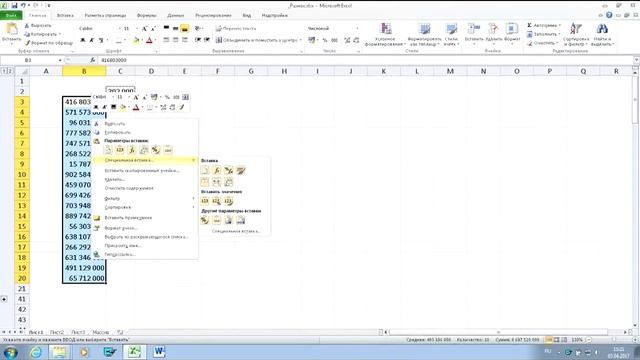Open the Копировать dropdown arrow in ribbon
Viewport: 640px width, 360px height.
pos(60,34)
